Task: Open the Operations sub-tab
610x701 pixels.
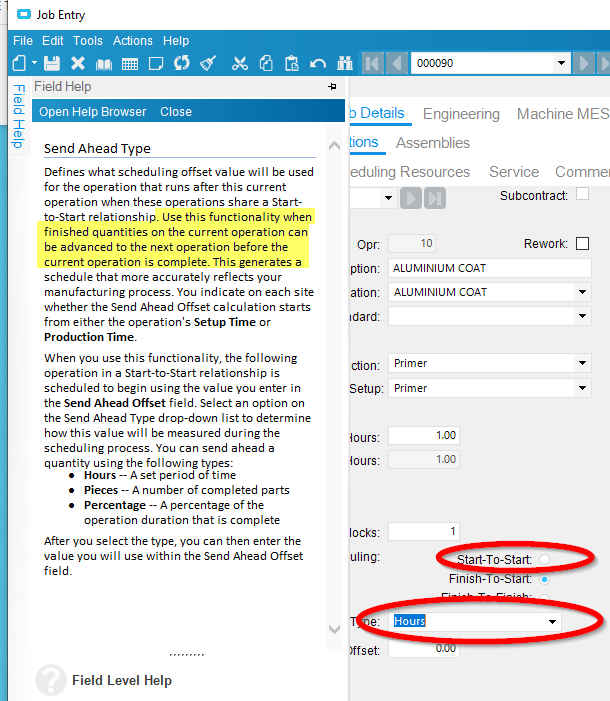Action: (x=364, y=142)
